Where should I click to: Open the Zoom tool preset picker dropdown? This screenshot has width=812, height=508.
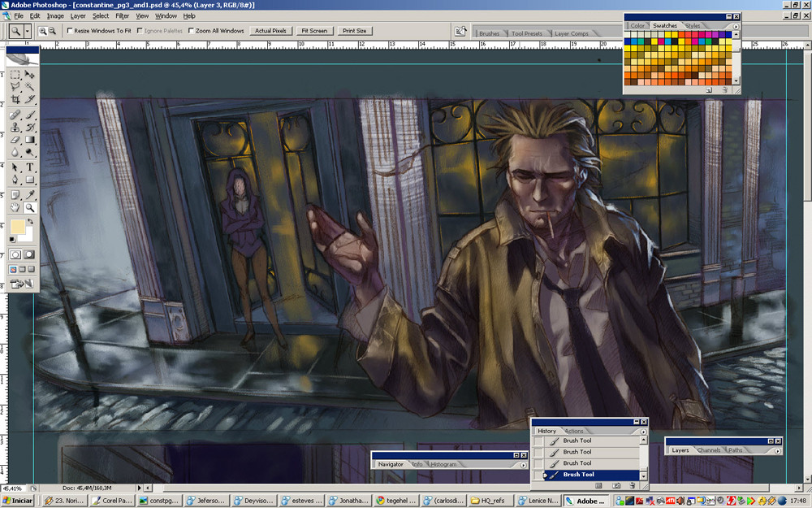point(28,31)
